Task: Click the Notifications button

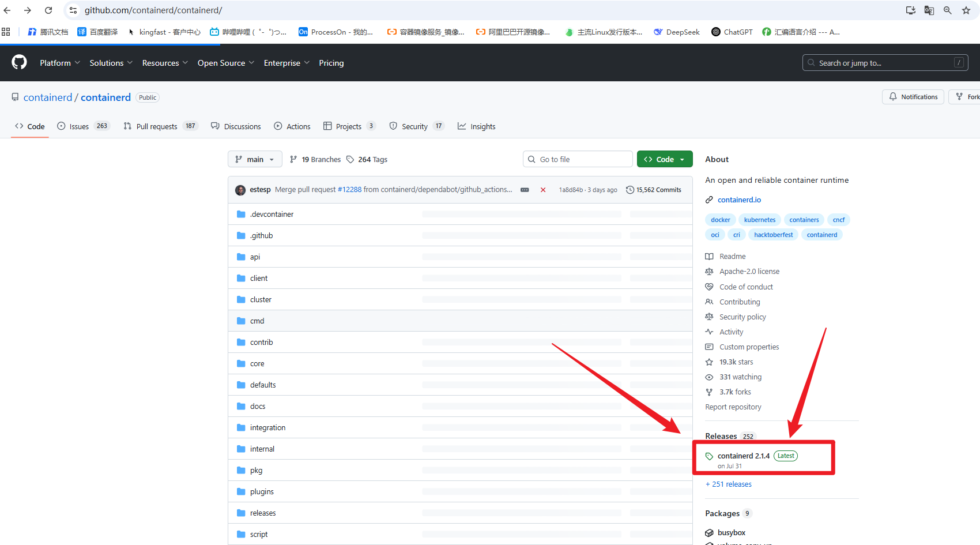Action: [x=913, y=97]
